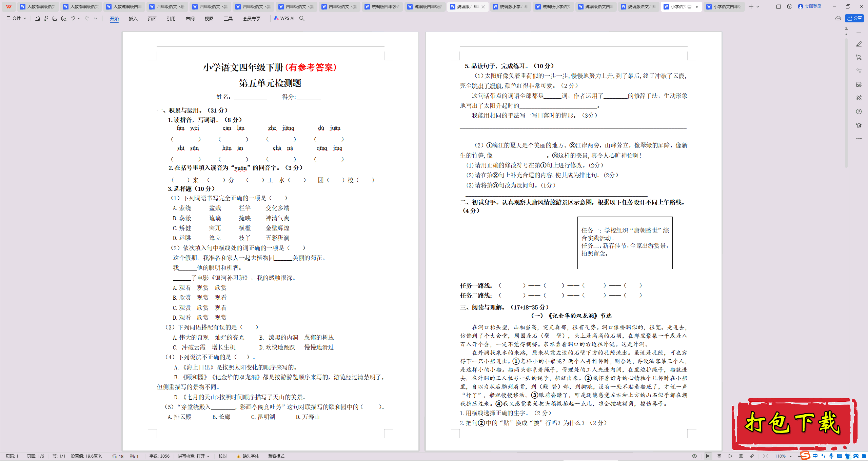Viewport: 868px width, 461px height.
Task: Open WPS AI assistant
Action: point(284,18)
